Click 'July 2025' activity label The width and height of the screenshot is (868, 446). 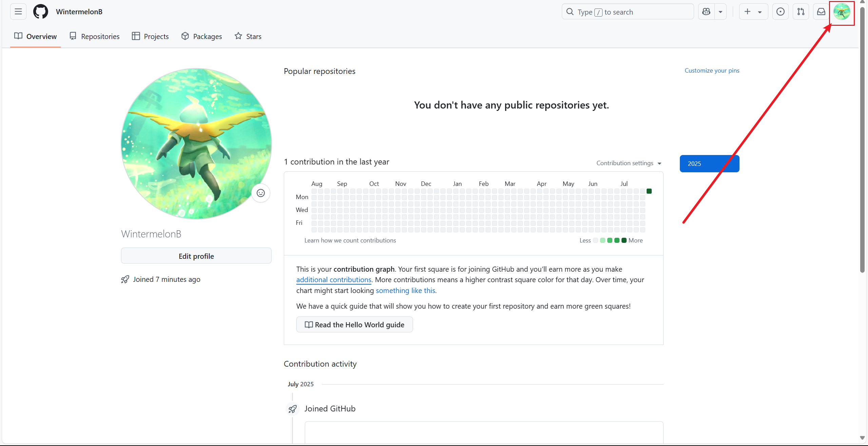(301, 384)
